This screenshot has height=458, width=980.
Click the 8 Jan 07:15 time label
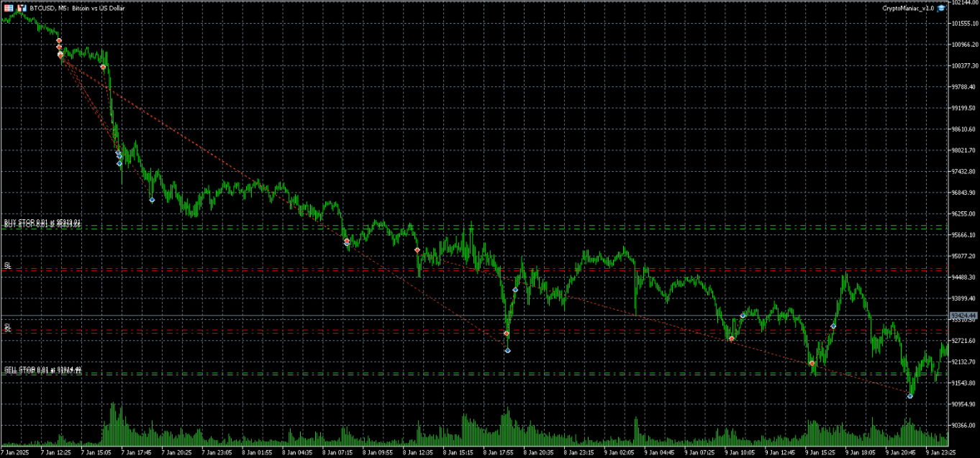coord(337,453)
